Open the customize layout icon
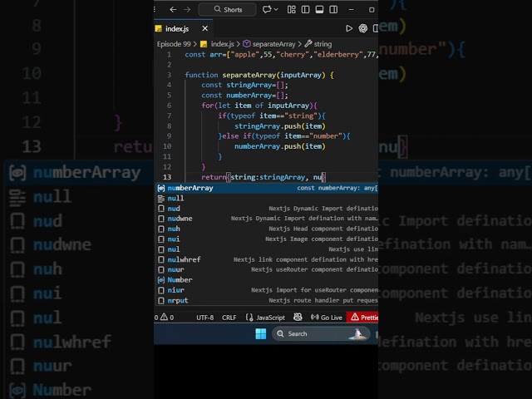The width and height of the screenshot is (532, 399). click(x=292, y=9)
